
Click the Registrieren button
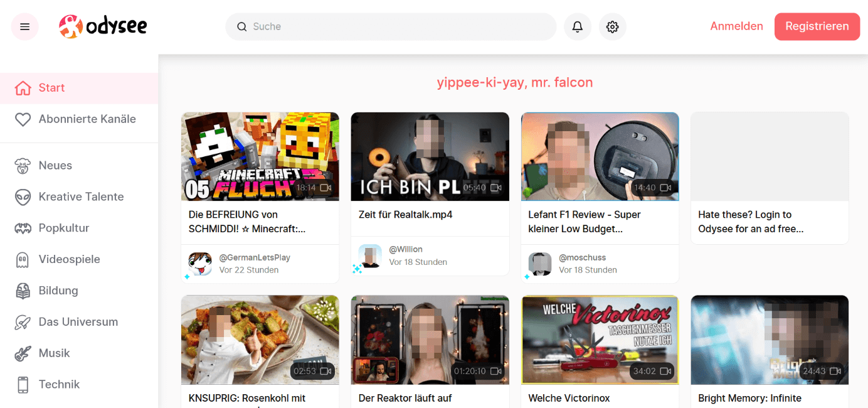[x=817, y=26]
